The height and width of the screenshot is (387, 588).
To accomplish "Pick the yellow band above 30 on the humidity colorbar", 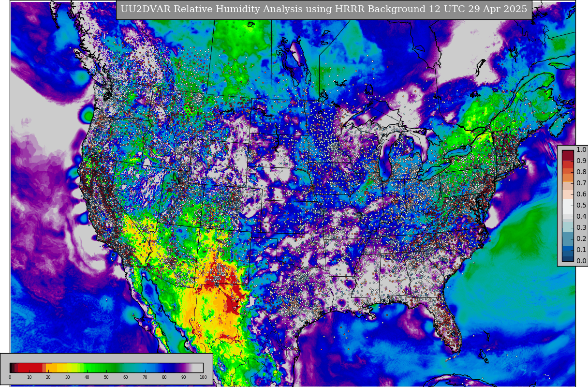I will click(68, 368).
